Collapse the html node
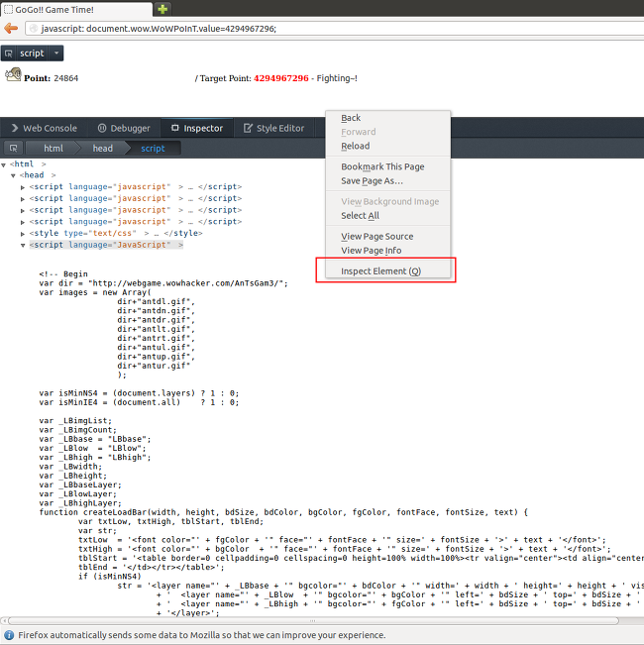Viewport: 644px width, 645px height. (x=4, y=164)
